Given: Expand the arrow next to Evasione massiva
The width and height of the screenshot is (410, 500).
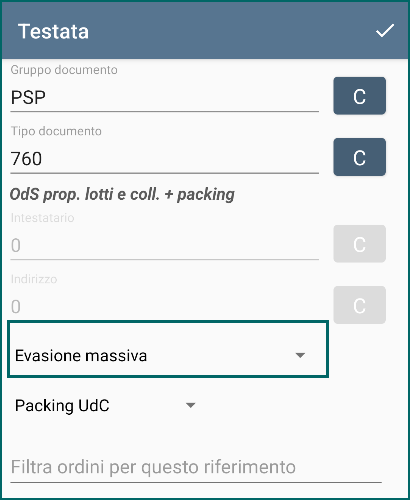Looking at the screenshot, I should 300,355.
